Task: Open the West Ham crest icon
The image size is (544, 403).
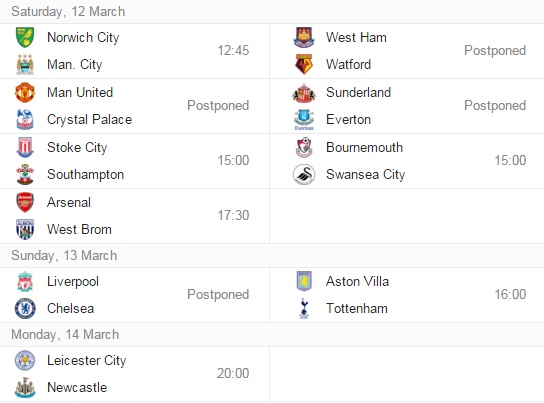Action: pos(304,37)
